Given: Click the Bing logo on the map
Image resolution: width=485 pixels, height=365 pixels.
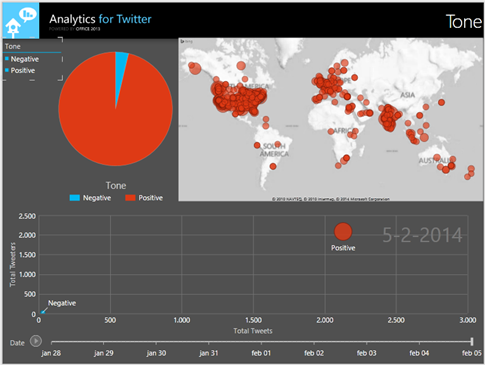Looking at the screenshot, I should coord(187,42).
